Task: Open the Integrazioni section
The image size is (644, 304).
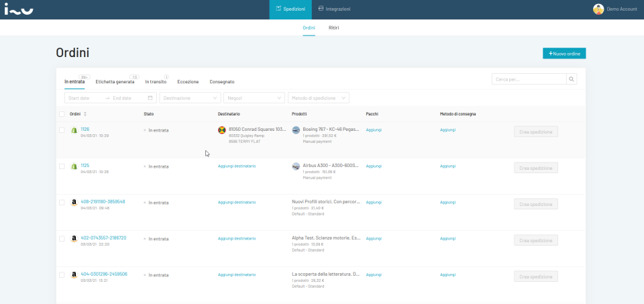Action: 334,9
